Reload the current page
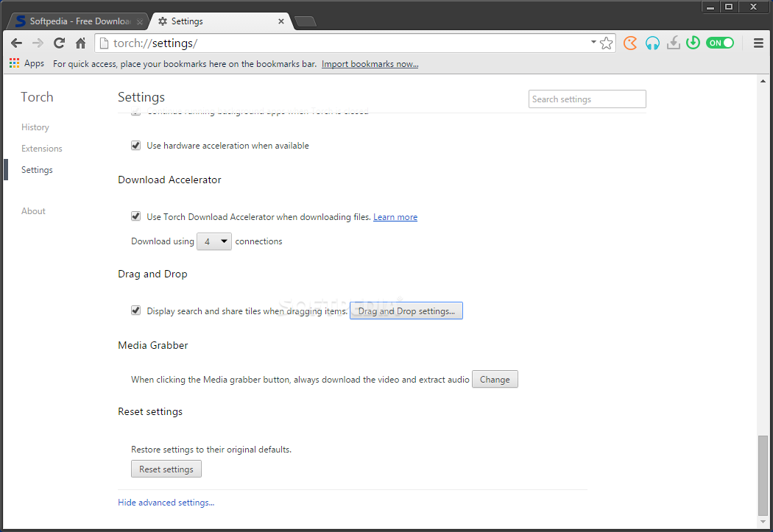This screenshot has height=532, width=773. click(60, 43)
